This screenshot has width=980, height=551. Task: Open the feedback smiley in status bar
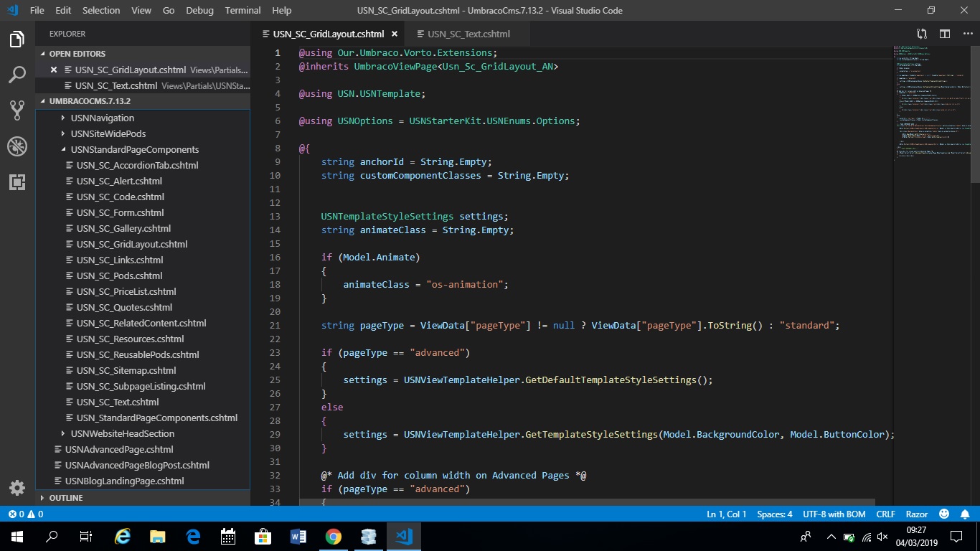[944, 514]
